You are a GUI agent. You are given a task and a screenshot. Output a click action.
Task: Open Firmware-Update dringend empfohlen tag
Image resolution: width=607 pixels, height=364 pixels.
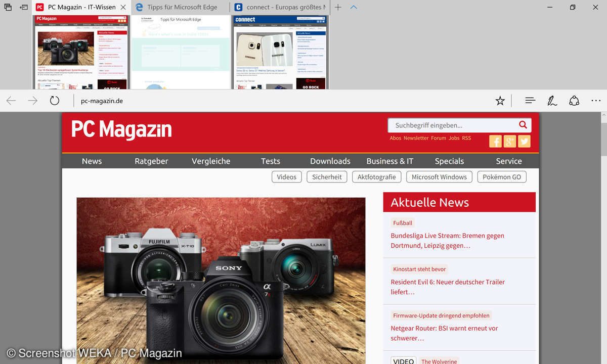441,315
